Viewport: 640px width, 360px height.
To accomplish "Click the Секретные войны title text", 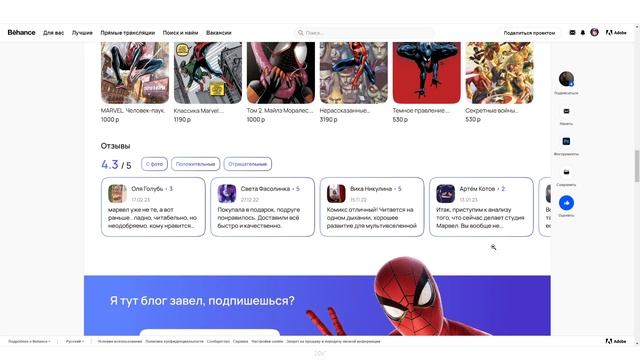I will point(492,111).
